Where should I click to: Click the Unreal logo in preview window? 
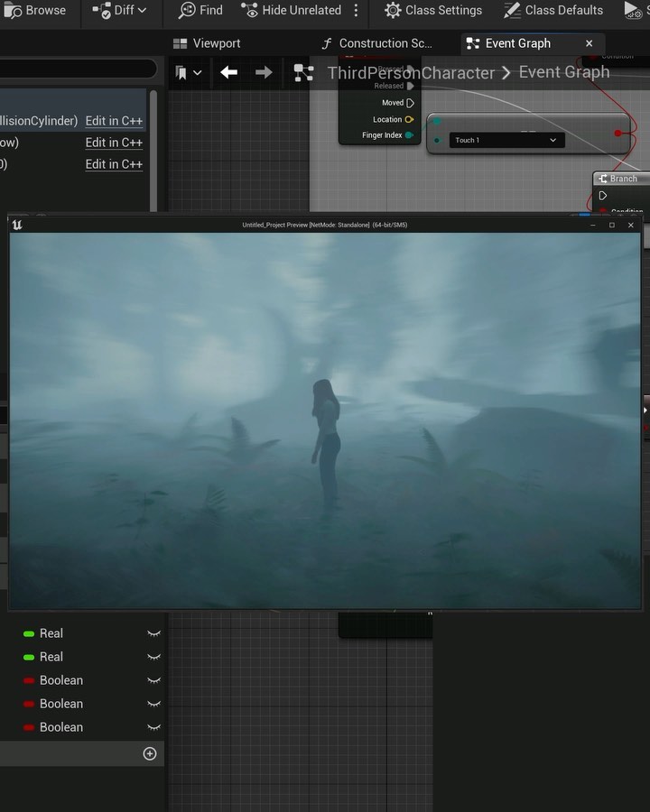tap(17, 225)
